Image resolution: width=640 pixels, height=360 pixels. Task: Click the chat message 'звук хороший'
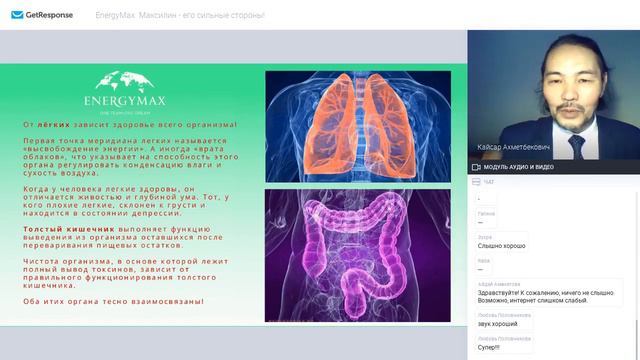coord(498,324)
